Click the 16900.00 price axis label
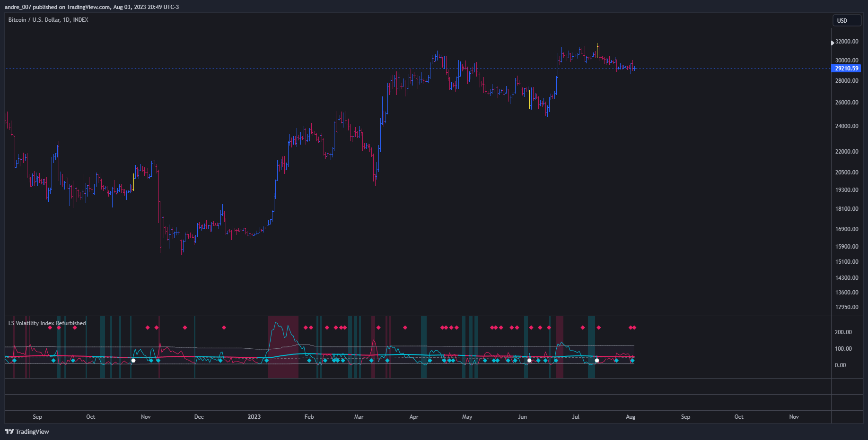The width and height of the screenshot is (868, 440). 847,229
